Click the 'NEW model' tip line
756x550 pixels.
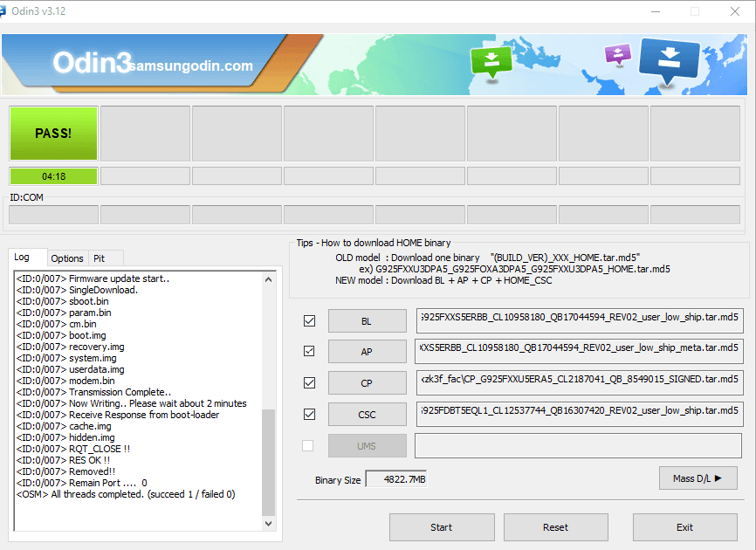coord(443,280)
